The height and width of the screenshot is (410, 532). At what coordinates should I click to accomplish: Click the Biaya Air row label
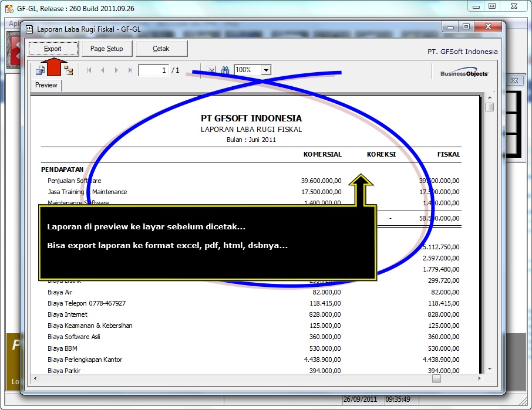pyautogui.click(x=60, y=292)
